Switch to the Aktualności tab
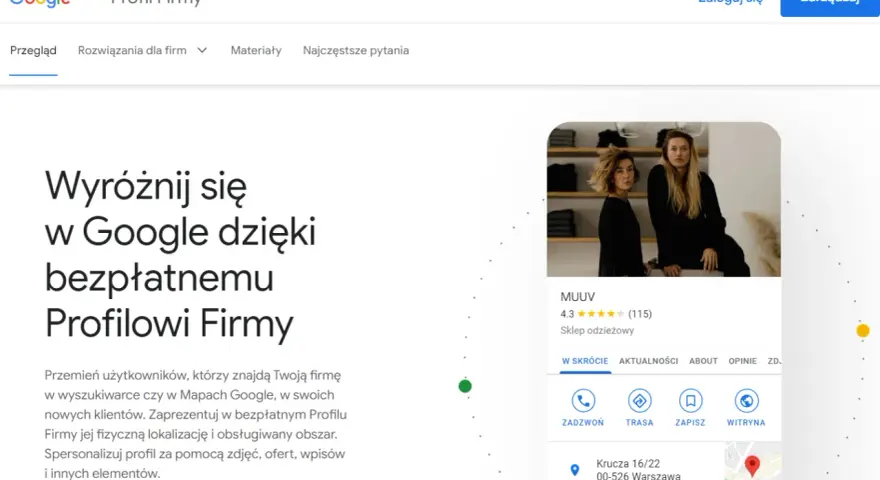The height and width of the screenshot is (480, 880). pos(648,361)
